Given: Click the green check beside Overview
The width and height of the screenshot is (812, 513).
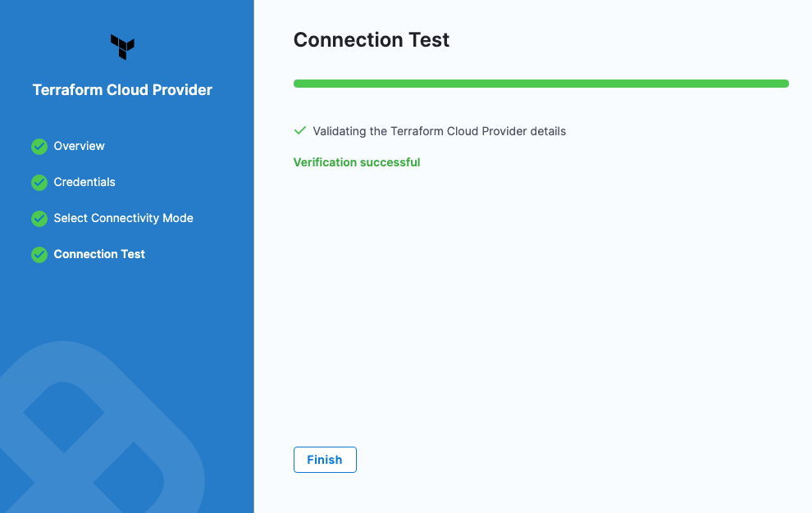Looking at the screenshot, I should (x=39, y=147).
